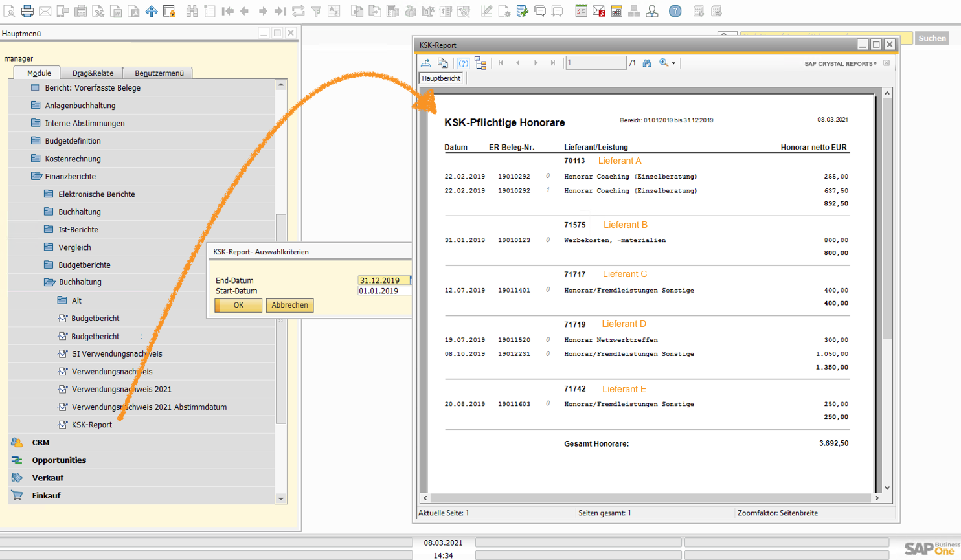
Task: Open the Elektronische Berichte folder
Action: pos(96,194)
